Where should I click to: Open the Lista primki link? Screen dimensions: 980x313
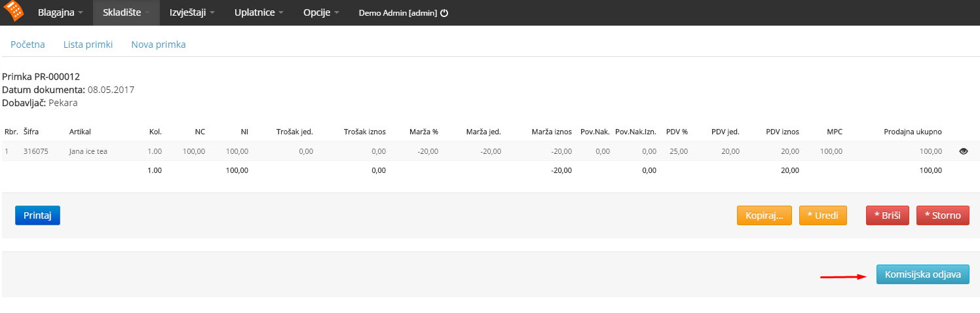[88, 45]
